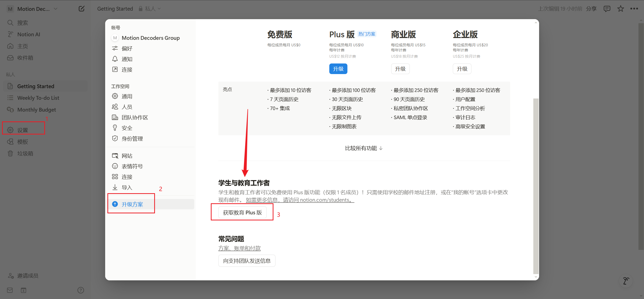Open the comments icon in top bar

pyautogui.click(x=607, y=9)
